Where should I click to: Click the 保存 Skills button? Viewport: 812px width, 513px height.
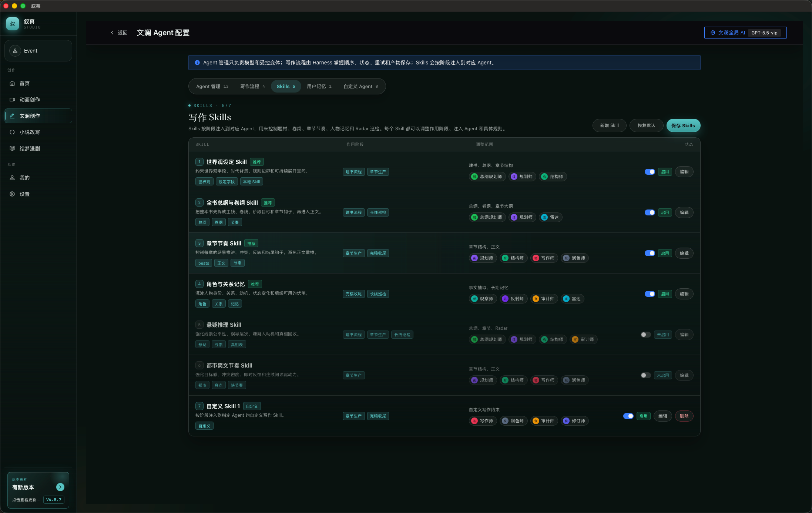(683, 125)
